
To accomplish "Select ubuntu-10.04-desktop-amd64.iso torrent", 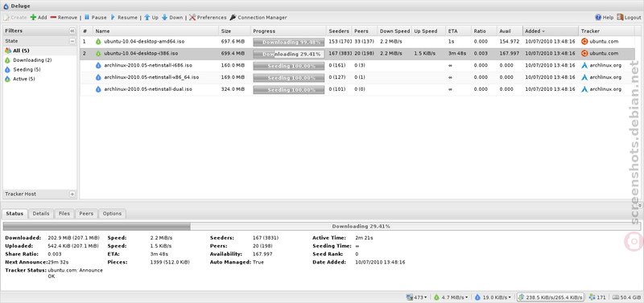I will pyautogui.click(x=357, y=42).
